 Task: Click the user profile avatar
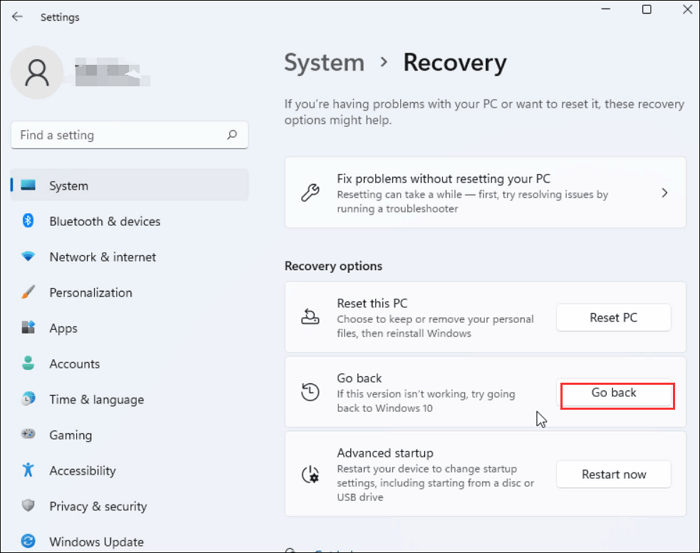pos(38,75)
